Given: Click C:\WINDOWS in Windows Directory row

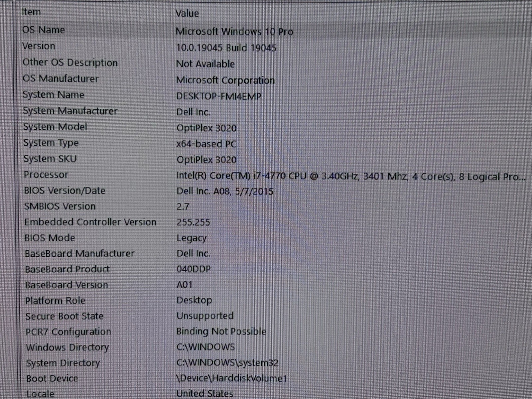Looking at the screenshot, I should [205, 347].
